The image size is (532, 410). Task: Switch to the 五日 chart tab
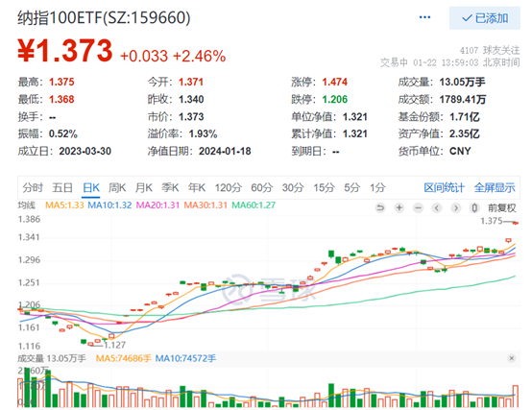coord(62,187)
